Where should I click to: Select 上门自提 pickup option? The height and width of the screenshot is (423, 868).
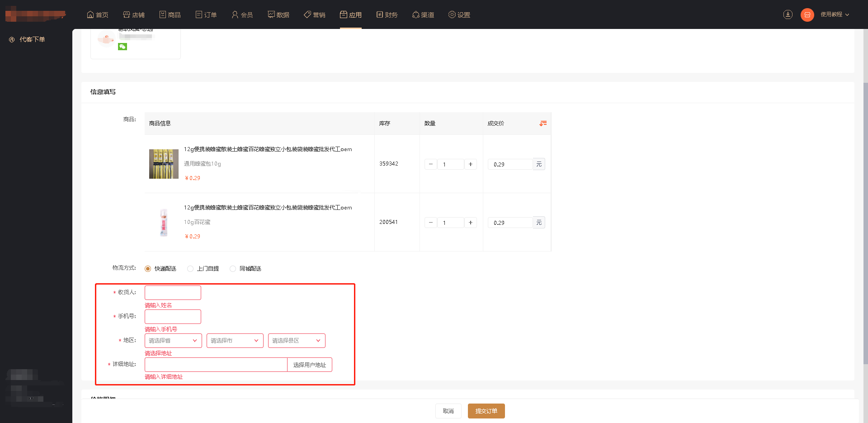tap(190, 269)
